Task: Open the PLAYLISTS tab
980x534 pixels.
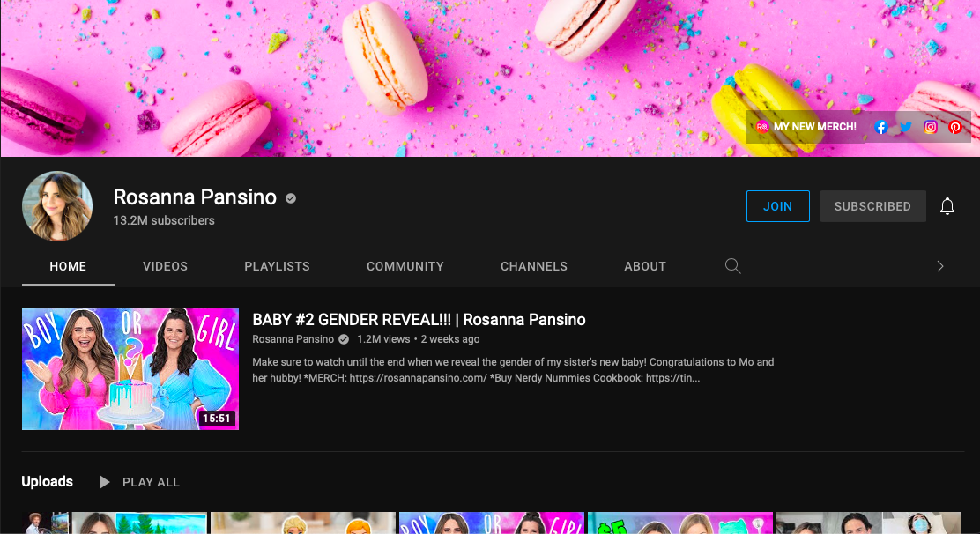Action: (277, 266)
